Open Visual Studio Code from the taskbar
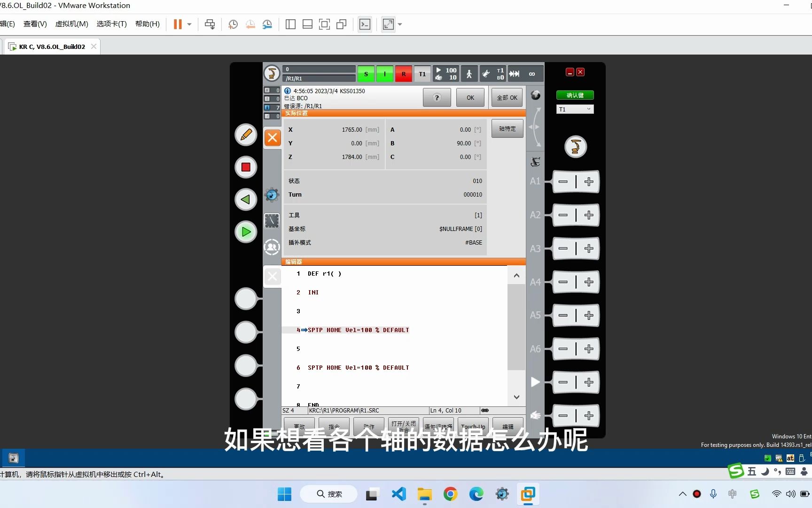812x508 pixels. pos(399,494)
